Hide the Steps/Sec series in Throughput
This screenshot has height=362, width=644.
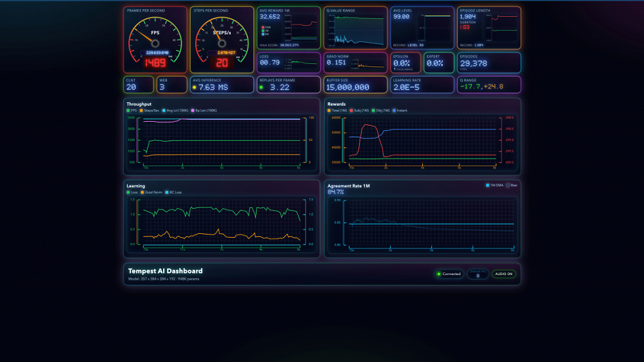pyautogui.click(x=150, y=110)
